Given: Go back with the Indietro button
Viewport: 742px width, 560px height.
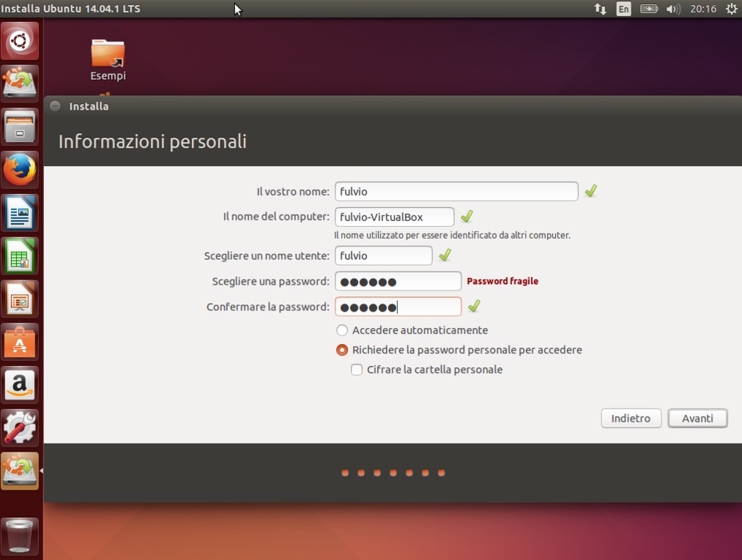Looking at the screenshot, I should [x=631, y=418].
